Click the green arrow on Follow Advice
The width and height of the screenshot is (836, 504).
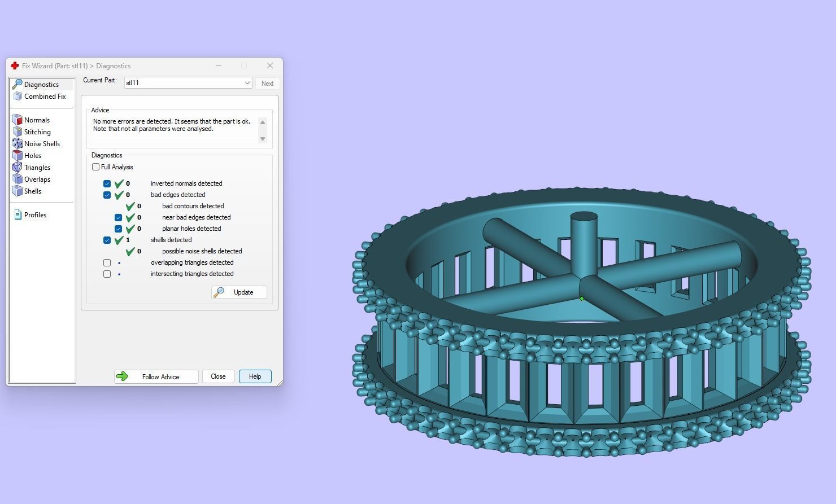click(122, 376)
